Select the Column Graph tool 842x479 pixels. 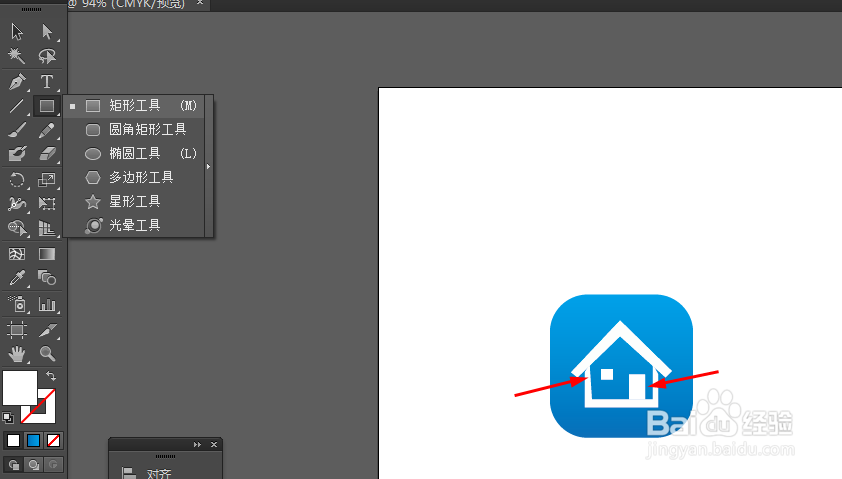tap(47, 304)
